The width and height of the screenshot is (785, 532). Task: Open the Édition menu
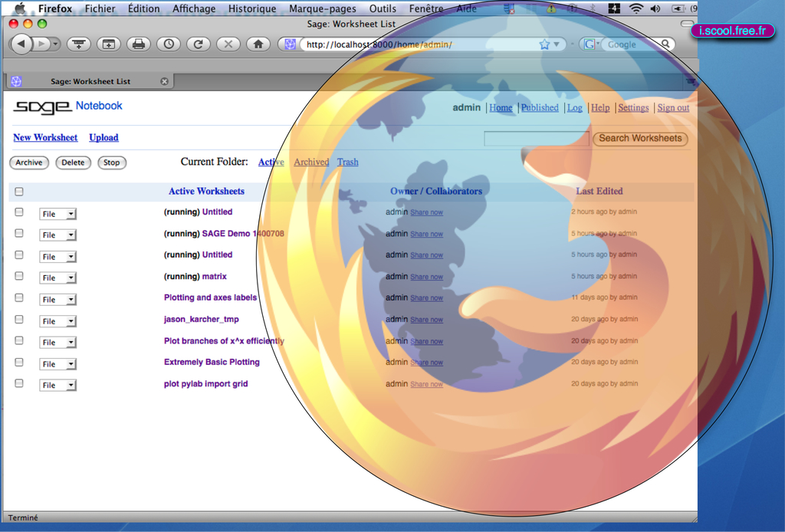tap(143, 8)
